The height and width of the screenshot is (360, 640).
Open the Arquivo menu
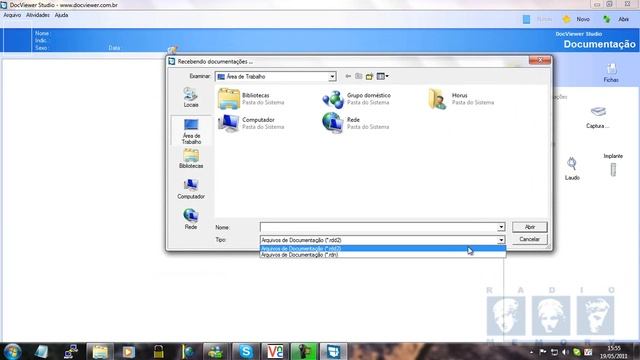(12, 15)
